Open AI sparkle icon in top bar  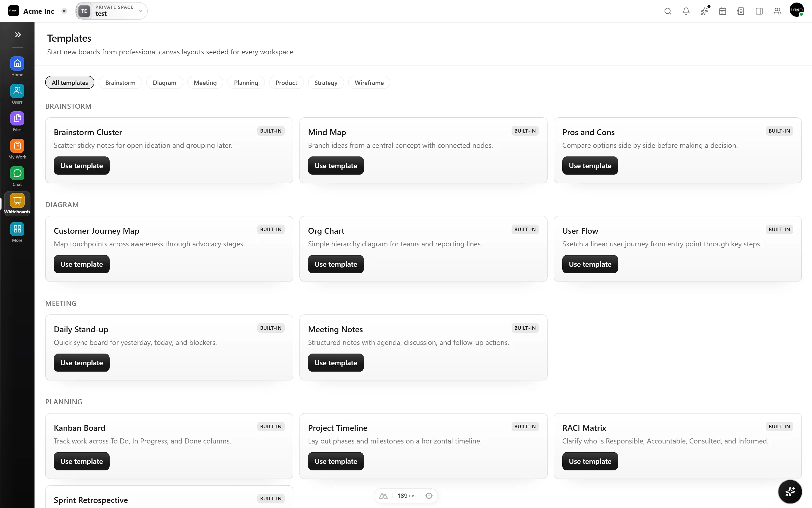(704, 11)
